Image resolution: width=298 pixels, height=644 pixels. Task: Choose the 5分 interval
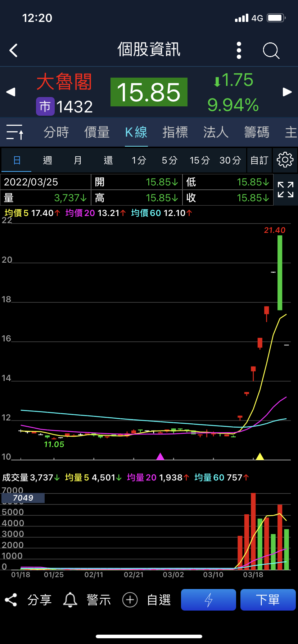tap(170, 160)
